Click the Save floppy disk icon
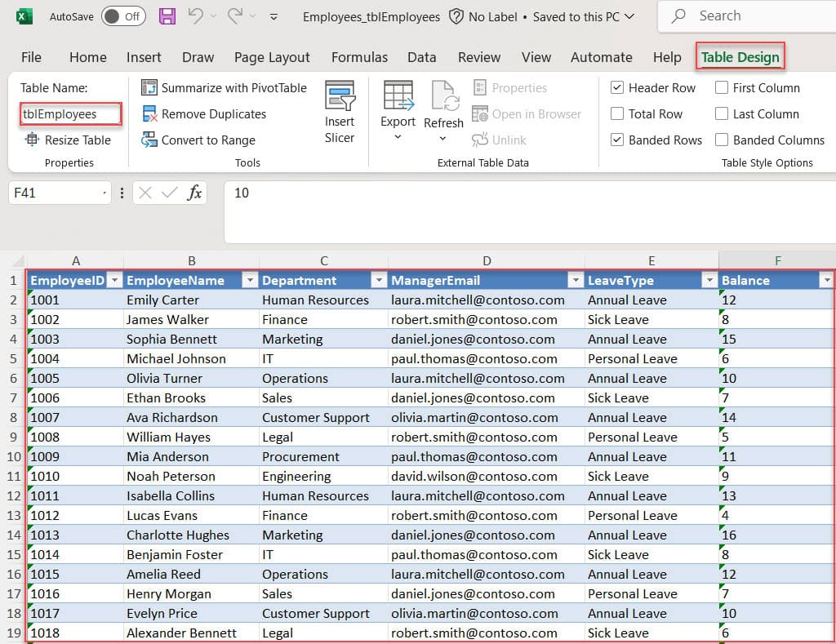The height and width of the screenshot is (644, 836). (167, 16)
